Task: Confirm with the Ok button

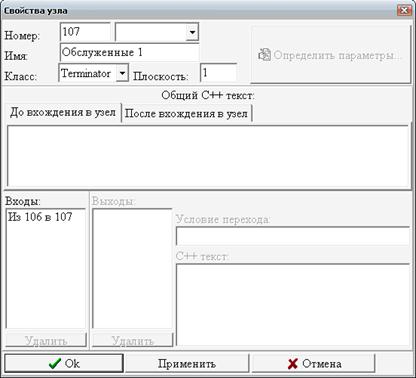Action: coord(64,363)
